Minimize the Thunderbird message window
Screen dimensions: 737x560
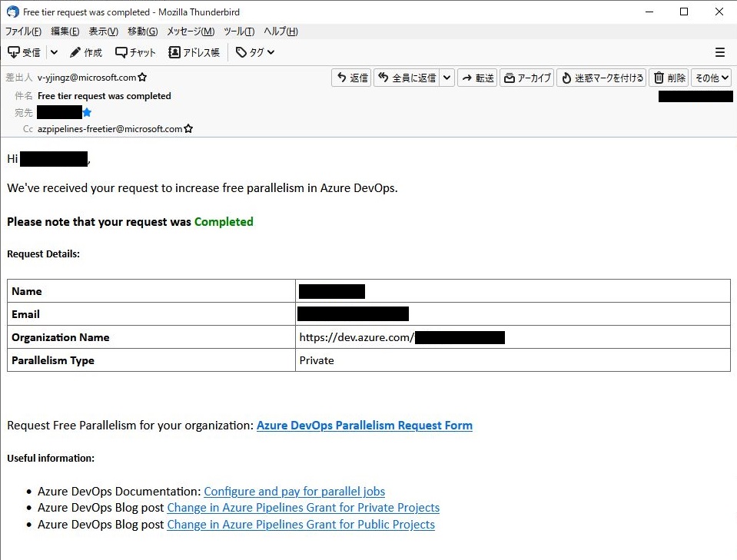click(x=649, y=12)
